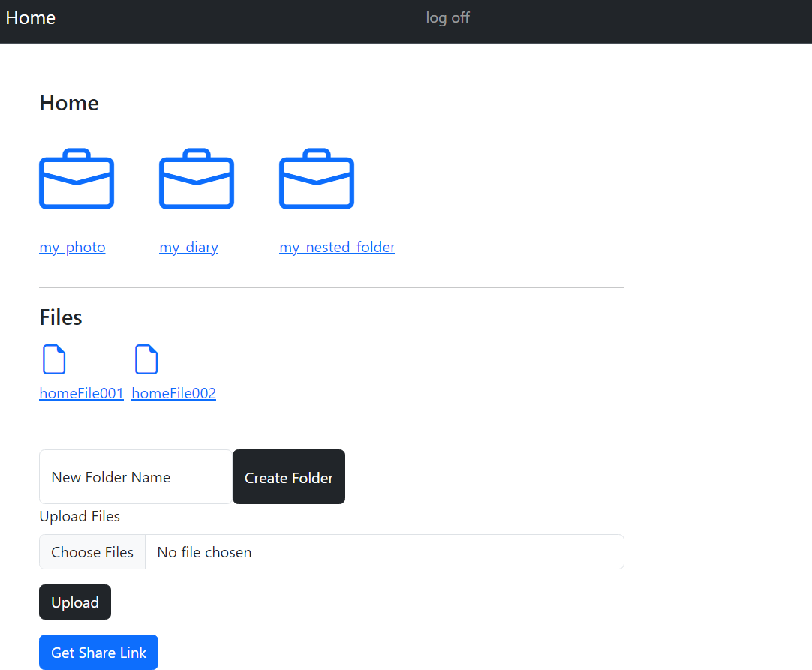
Task: Click the Choose Files button
Action: pyautogui.click(x=92, y=552)
